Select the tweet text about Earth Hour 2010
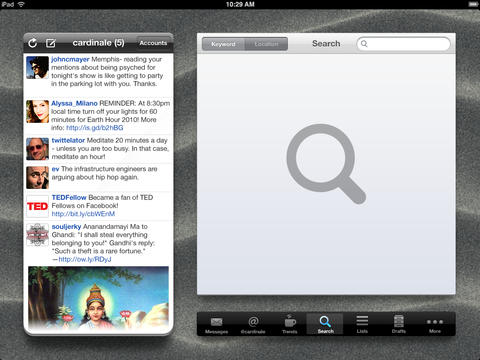This screenshot has height=360, width=480. pyautogui.click(x=111, y=115)
